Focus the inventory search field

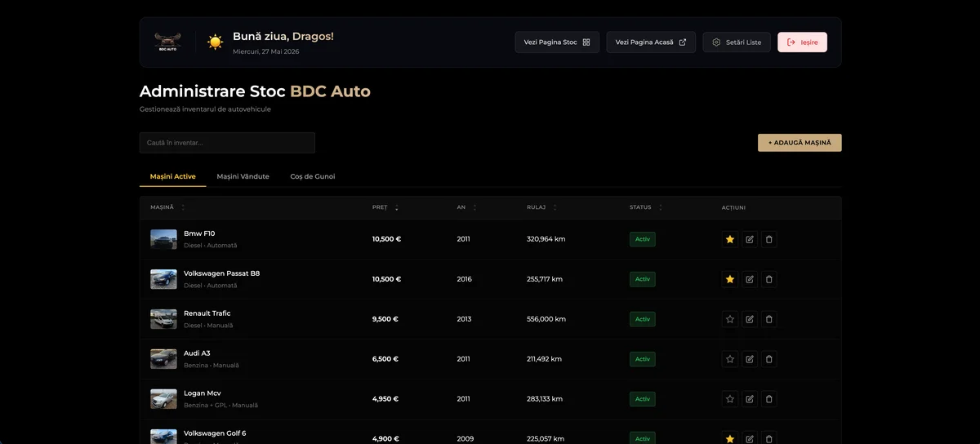(227, 143)
